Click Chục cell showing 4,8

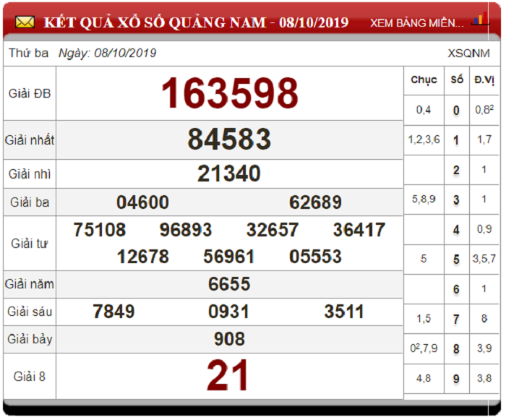424,378
